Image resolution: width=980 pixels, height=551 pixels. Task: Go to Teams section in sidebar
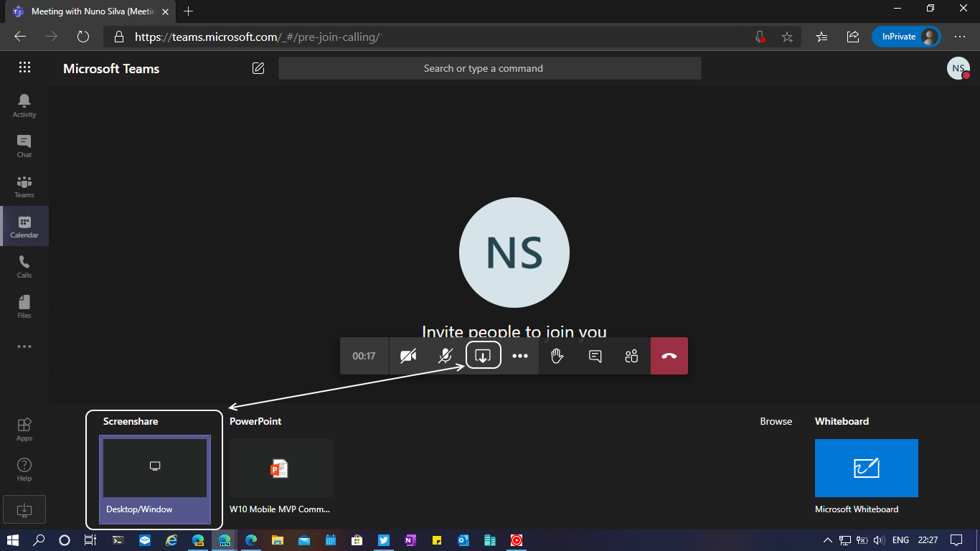pyautogui.click(x=24, y=186)
